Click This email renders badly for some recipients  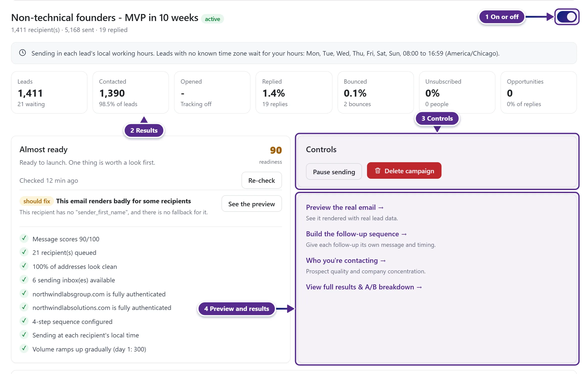(x=123, y=201)
